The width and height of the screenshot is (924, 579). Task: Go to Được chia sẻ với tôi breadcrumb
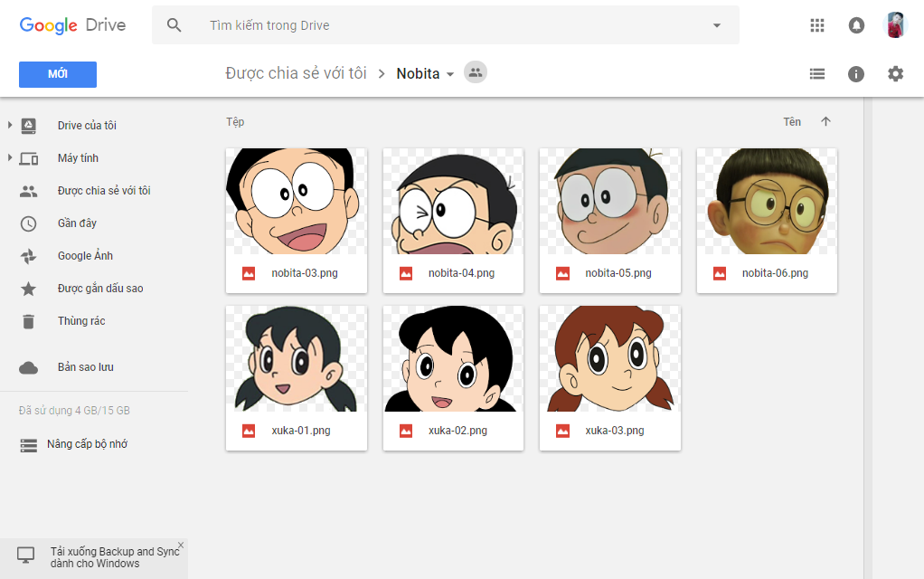(296, 73)
